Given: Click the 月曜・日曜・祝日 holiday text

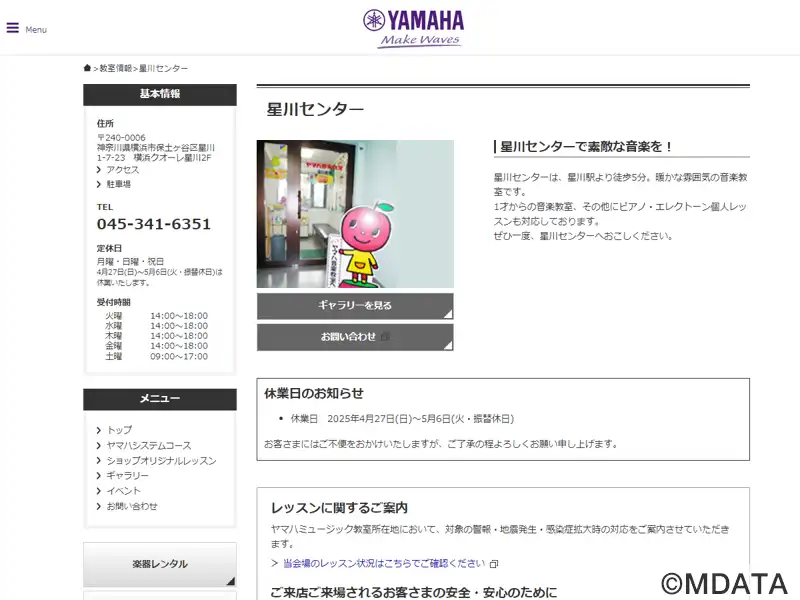Looking at the screenshot, I should point(130,261).
